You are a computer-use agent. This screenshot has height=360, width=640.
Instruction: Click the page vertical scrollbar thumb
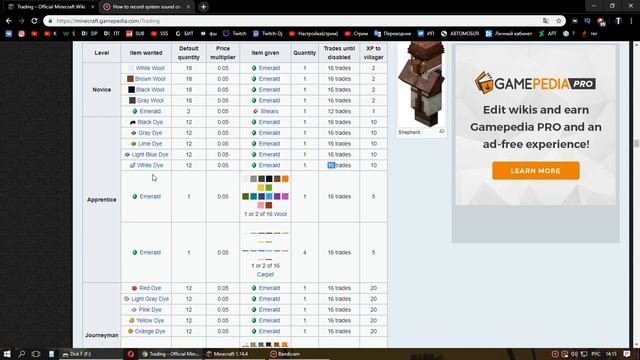636,143
